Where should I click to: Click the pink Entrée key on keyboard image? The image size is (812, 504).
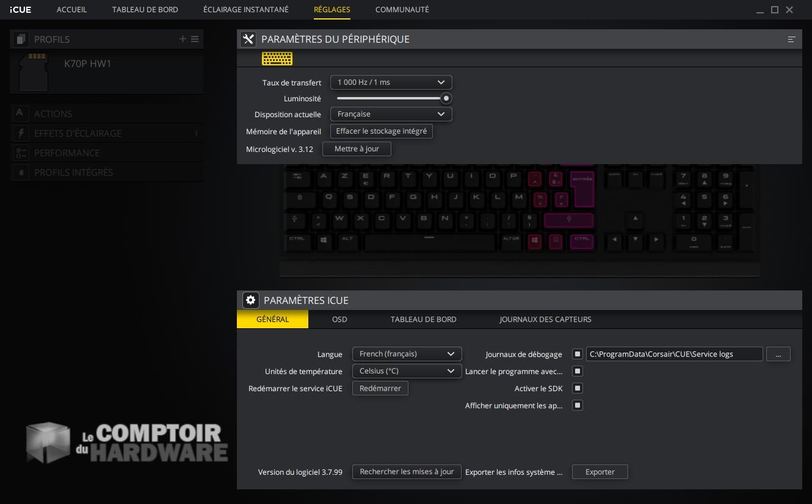(x=582, y=188)
